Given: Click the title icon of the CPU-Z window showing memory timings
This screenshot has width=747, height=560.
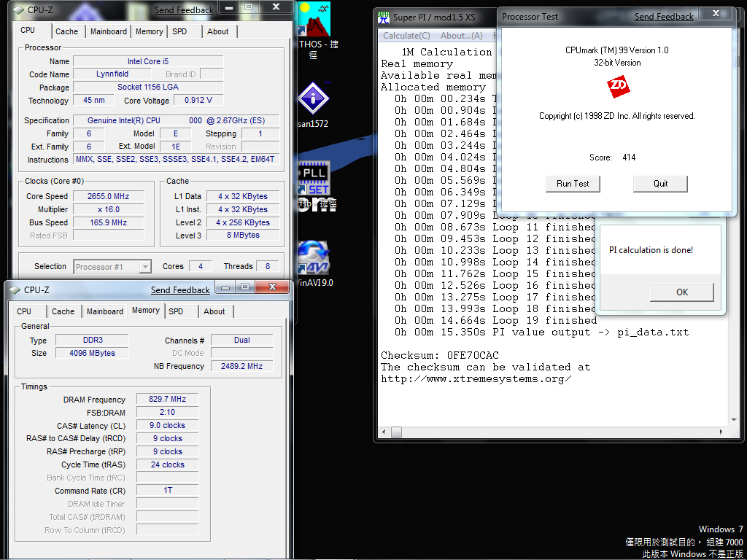Looking at the screenshot, I should (16, 289).
